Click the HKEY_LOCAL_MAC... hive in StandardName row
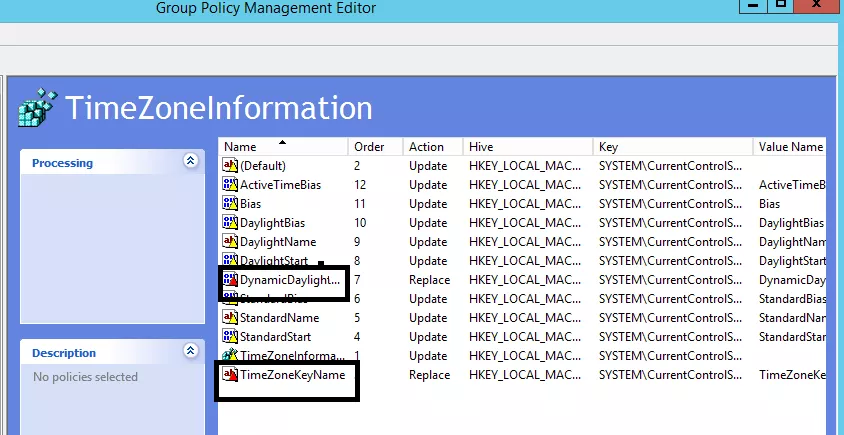 tap(525, 318)
